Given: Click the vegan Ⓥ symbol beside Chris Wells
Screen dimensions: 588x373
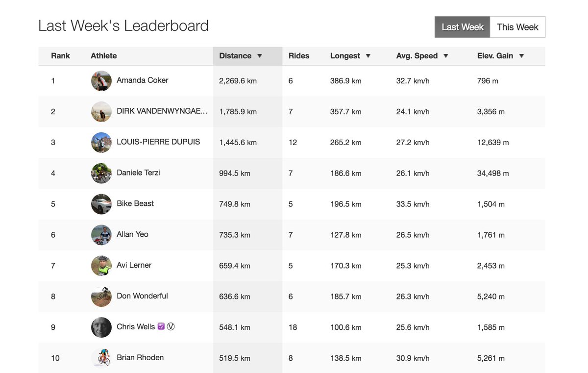Looking at the screenshot, I should coord(171,326).
